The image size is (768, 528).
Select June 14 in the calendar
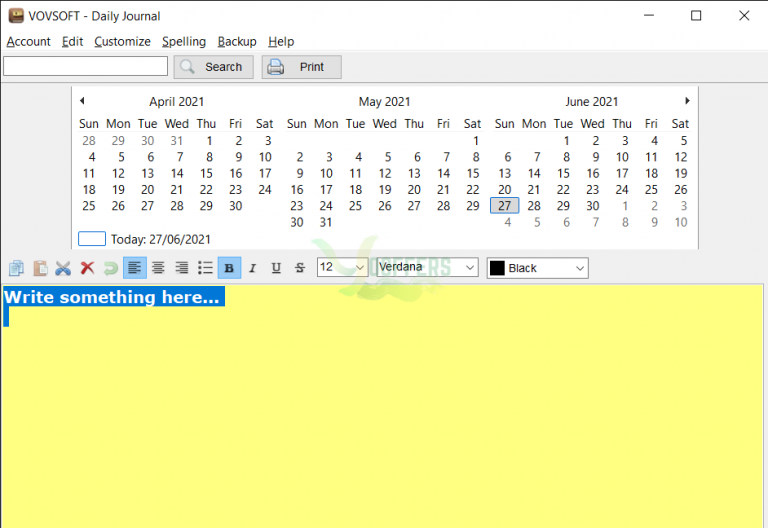pyautogui.click(x=534, y=173)
